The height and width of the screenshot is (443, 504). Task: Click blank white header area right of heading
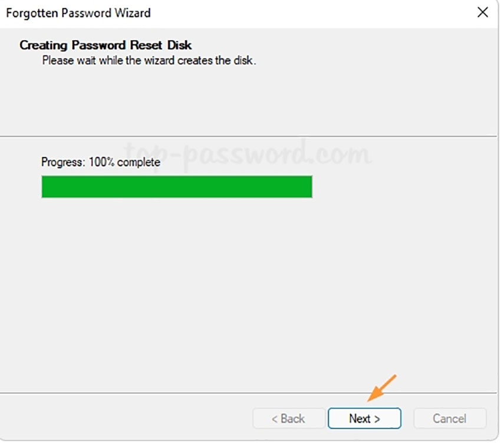tap(354, 71)
